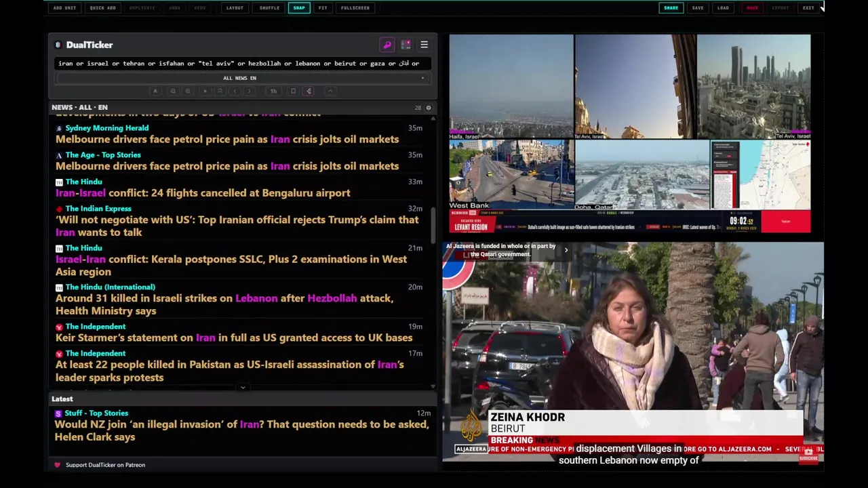Click the Fit button
This screenshot has height=488, width=868.
(323, 8)
